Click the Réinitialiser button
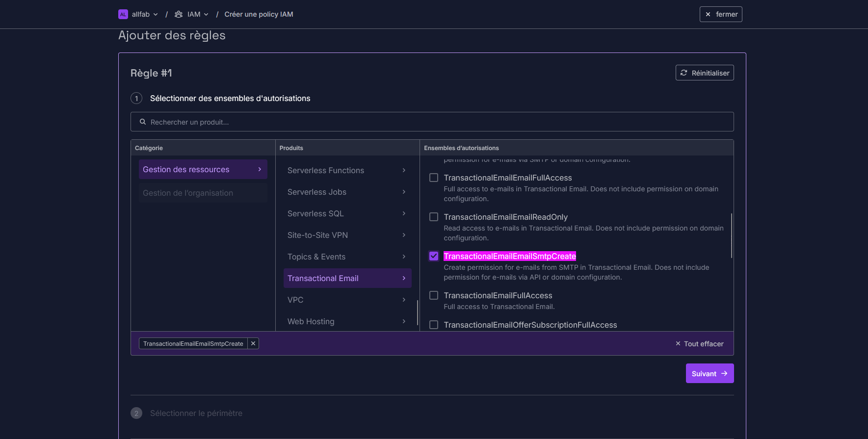Image resolution: width=868 pixels, height=439 pixels. point(705,73)
